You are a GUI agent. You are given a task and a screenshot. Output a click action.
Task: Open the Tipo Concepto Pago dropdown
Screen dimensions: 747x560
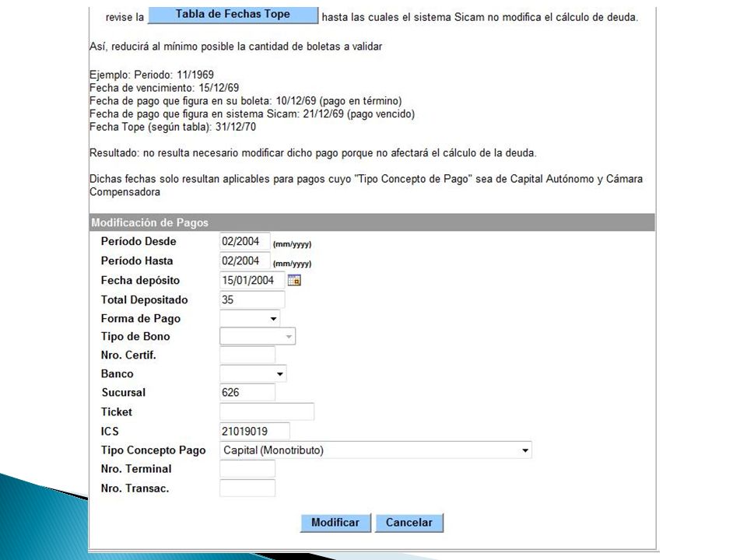[x=375, y=450]
